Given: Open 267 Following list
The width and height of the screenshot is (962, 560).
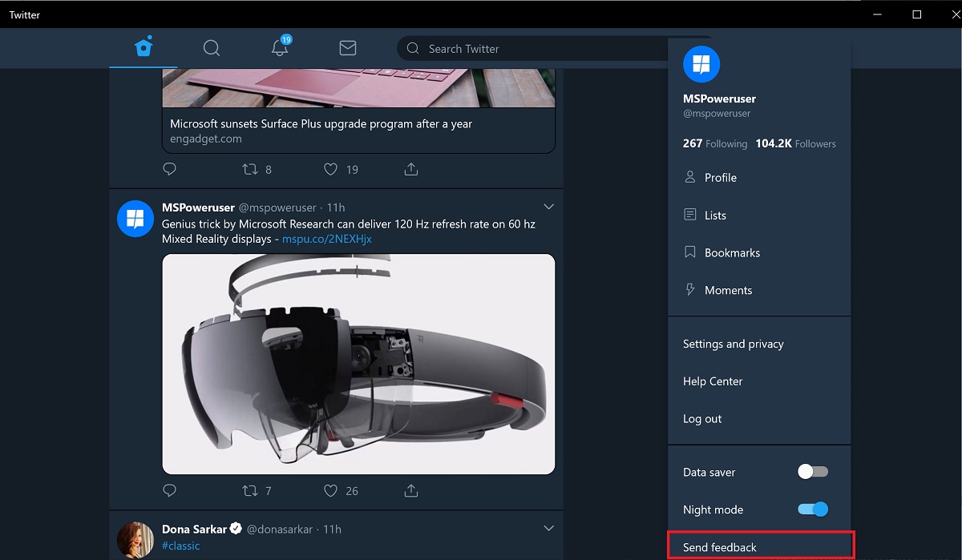Looking at the screenshot, I should click(x=715, y=143).
